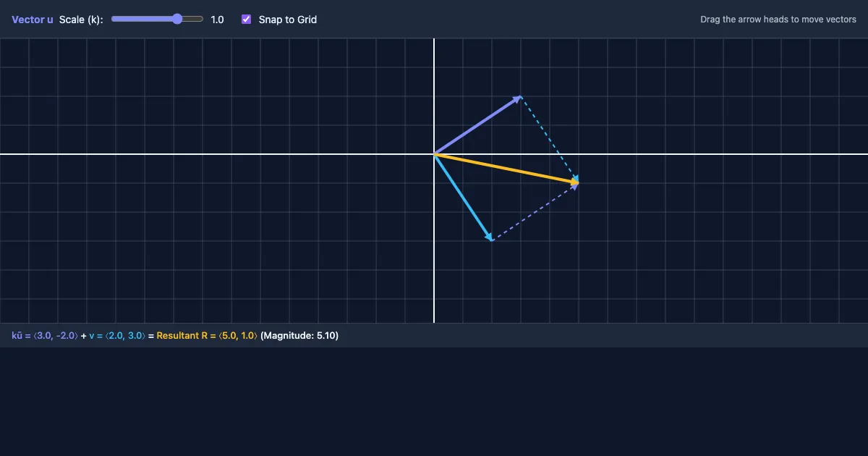Click the 'Scale (k):' label
The image size is (868, 456).
point(81,20)
